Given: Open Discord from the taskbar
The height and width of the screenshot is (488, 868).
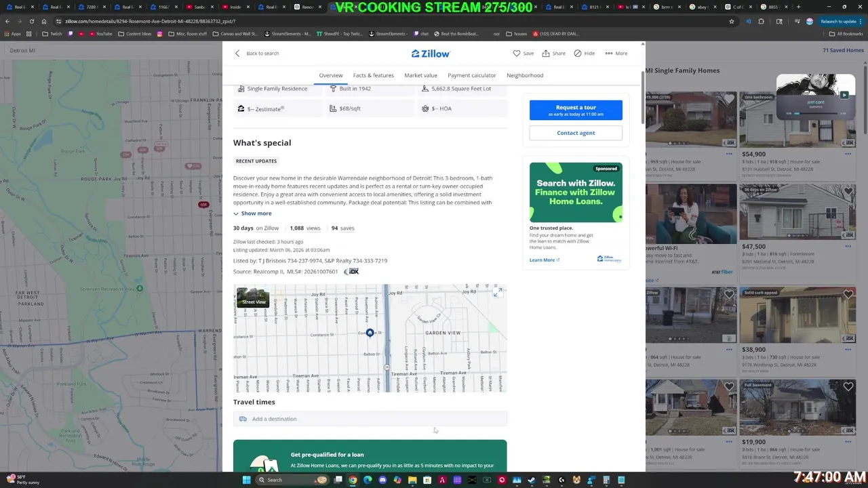Looking at the screenshot, I should click(x=382, y=480).
